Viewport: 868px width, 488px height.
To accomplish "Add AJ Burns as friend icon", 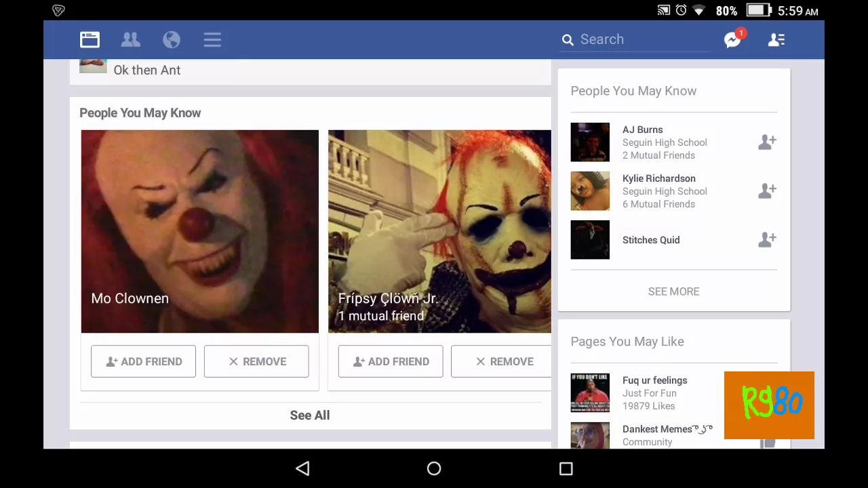I will 767,142.
